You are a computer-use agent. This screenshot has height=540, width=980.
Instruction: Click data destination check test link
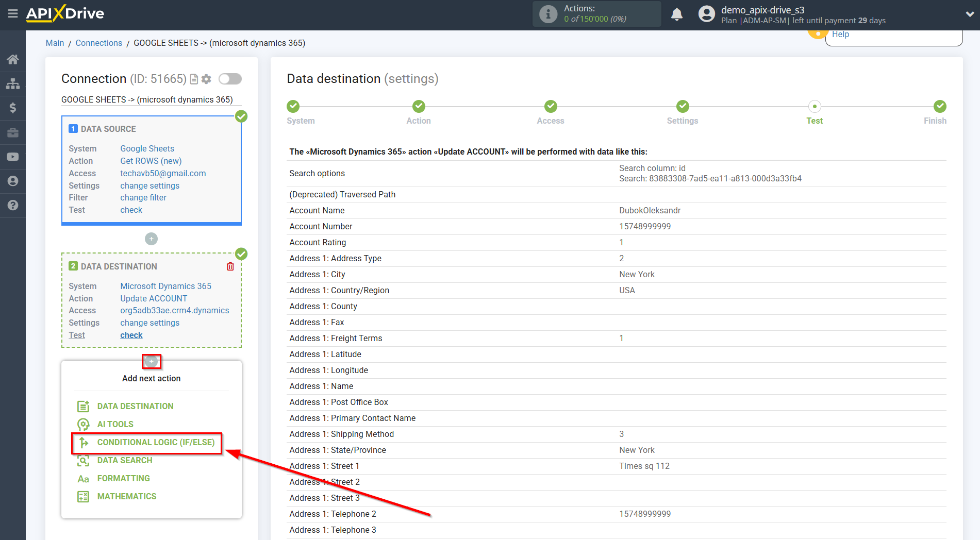[131, 335]
